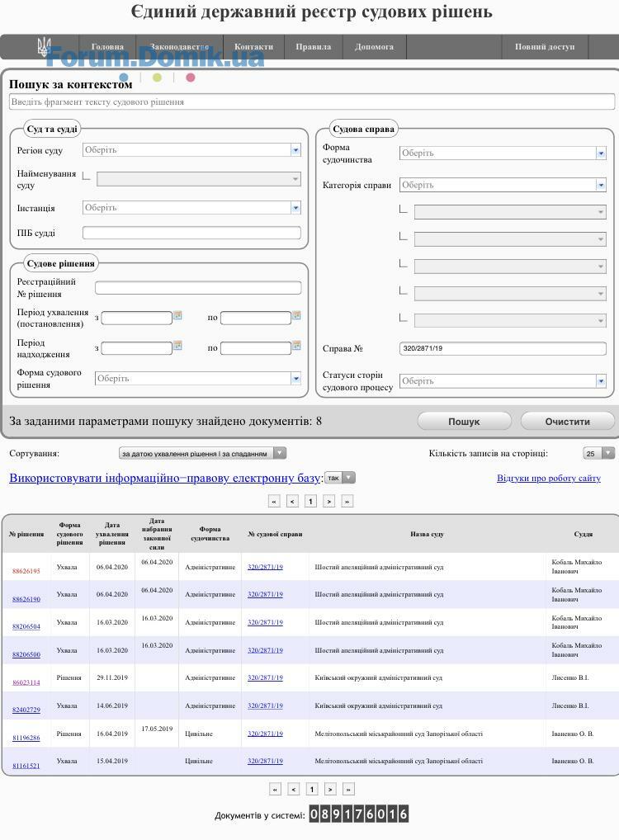Click the trident emblem logo in the navigation bar
619x840 pixels.
44,47
